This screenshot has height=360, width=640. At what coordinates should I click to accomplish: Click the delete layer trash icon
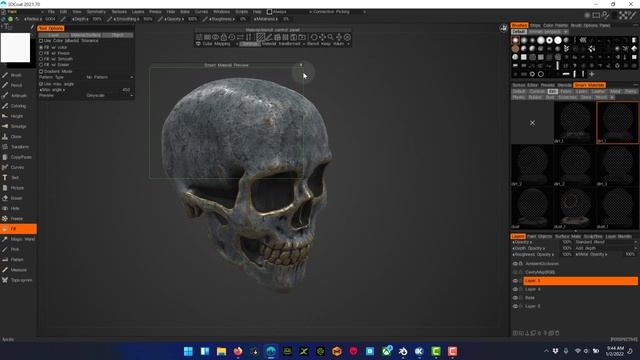558,333
